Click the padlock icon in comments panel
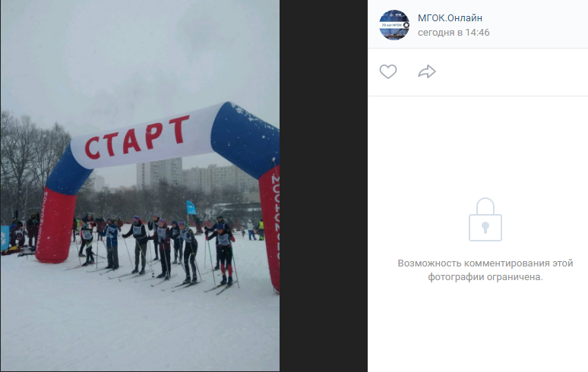This screenshot has width=588, height=372. click(x=485, y=219)
